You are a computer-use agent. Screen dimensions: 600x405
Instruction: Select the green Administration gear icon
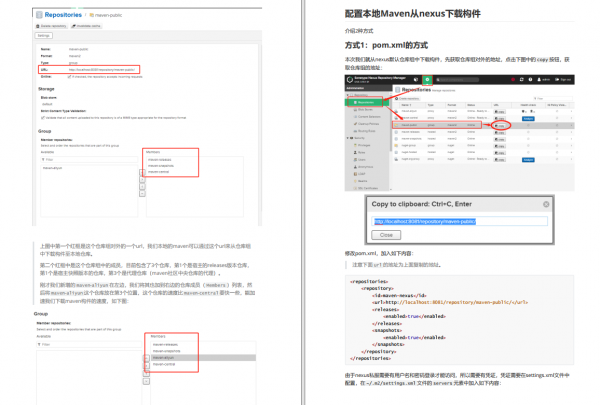(427, 80)
